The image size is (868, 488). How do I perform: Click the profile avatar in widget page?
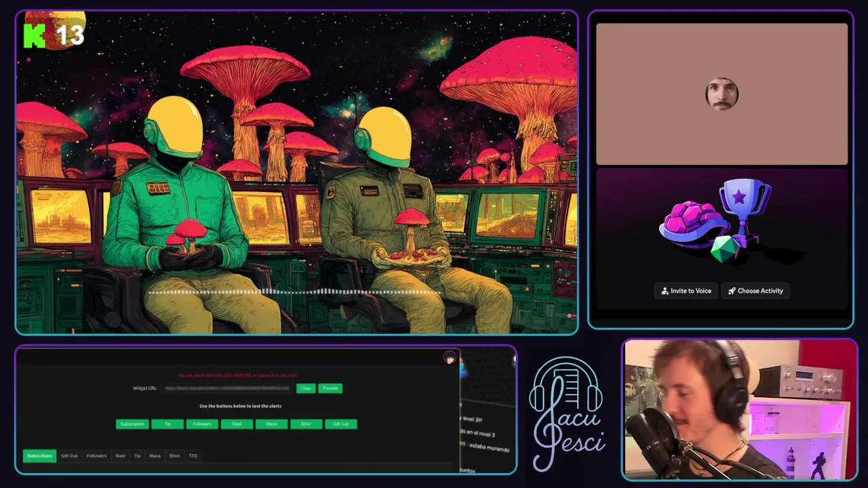click(x=450, y=359)
